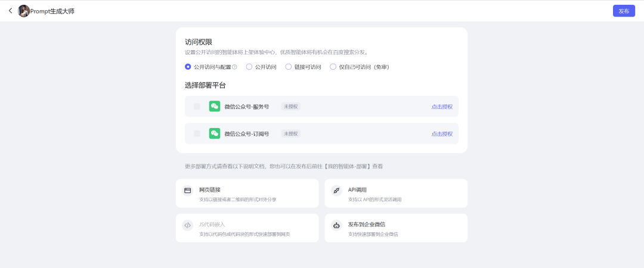
Task: Open the 发布到企业微信 deployment title
Action: click(366, 225)
